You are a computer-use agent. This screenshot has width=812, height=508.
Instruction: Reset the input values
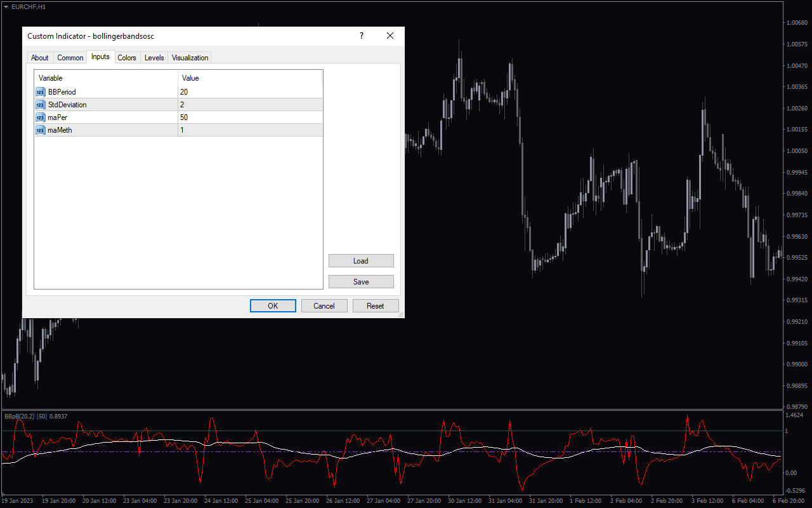click(376, 306)
